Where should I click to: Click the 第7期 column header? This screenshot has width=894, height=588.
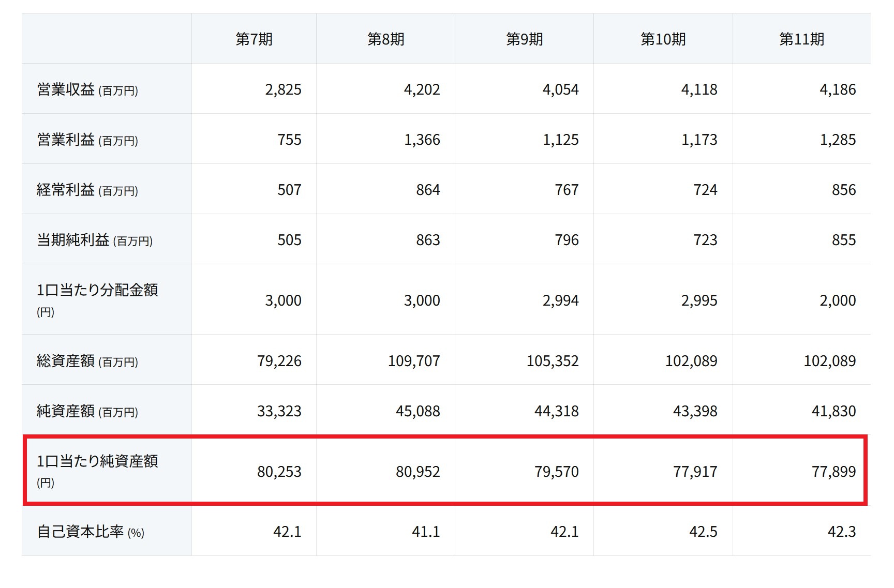254,39
